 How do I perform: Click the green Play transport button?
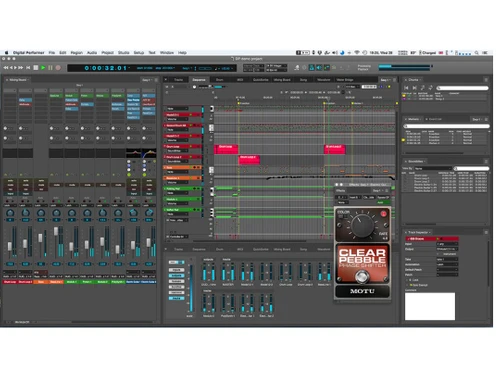43,68
